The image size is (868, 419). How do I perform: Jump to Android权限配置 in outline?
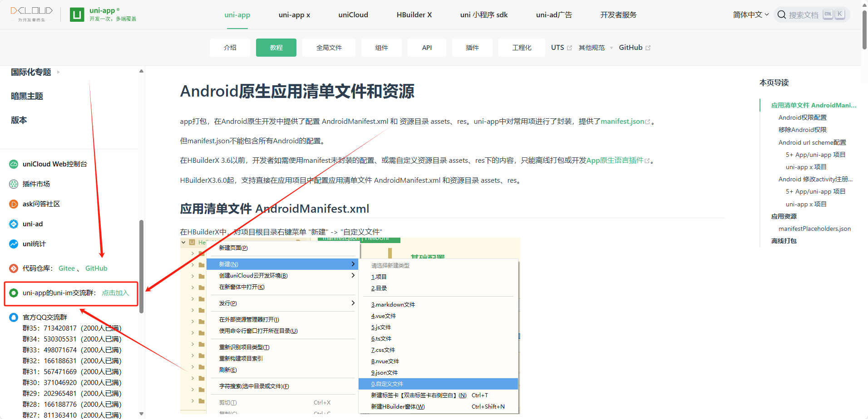point(802,117)
